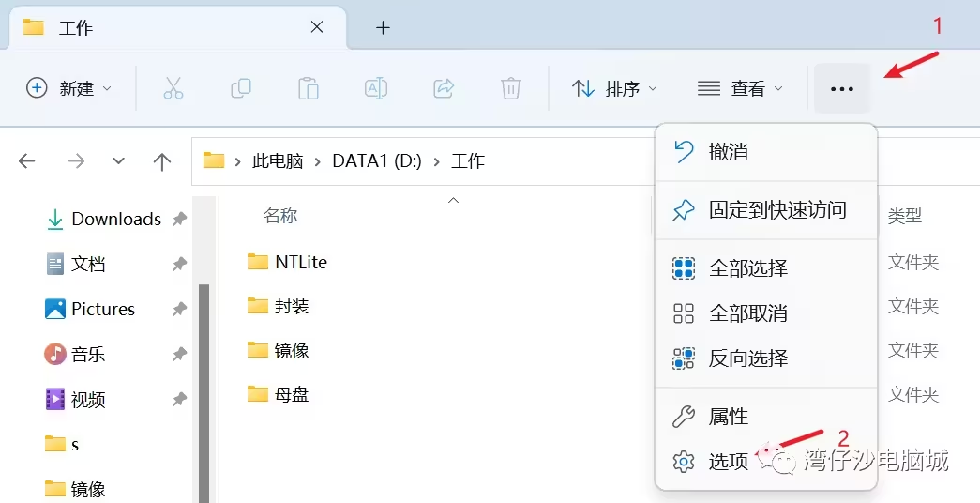Click the Cut scissors icon
Screen dimensions: 980x503
coord(173,88)
